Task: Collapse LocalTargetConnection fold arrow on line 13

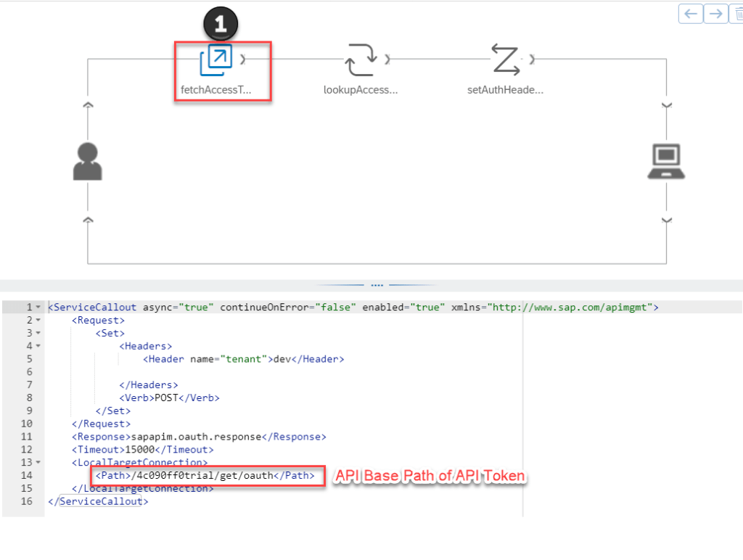Action: pos(38,463)
